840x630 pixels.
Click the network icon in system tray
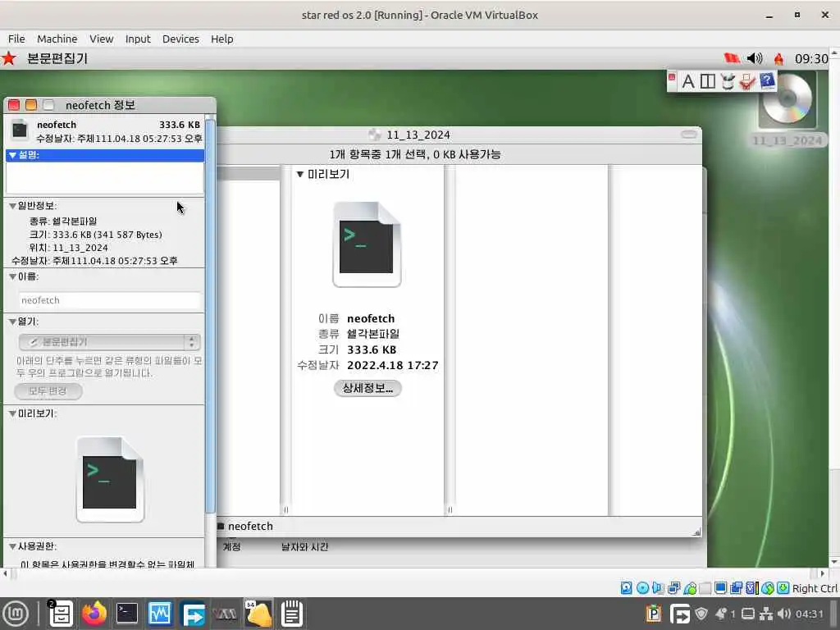click(x=766, y=614)
